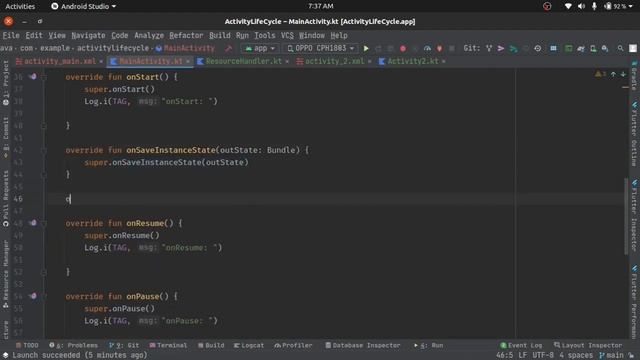This screenshot has width=640, height=360.
Task: Toggle the Flutter Inspector side panel
Action: click(x=634, y=215)
